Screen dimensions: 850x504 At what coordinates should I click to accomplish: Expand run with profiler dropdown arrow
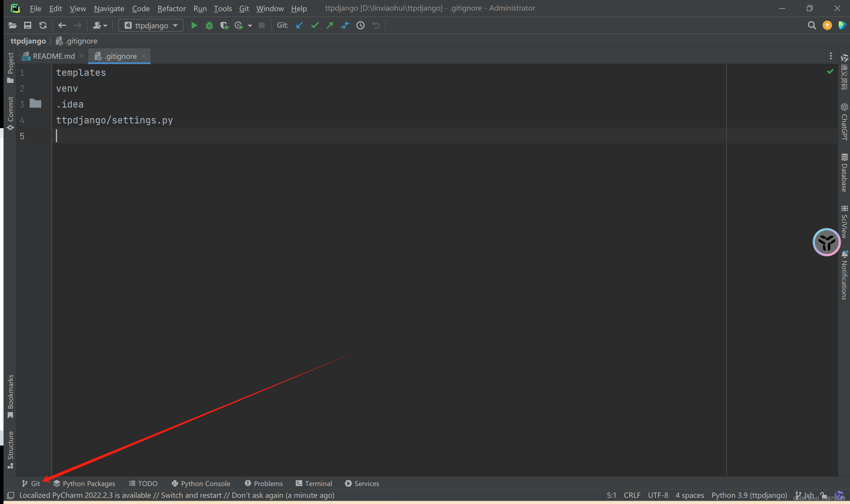click(250, 26)
